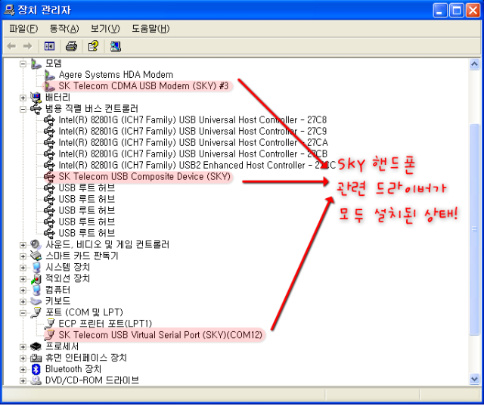Click the vertical scrollbar thumb
This screenshot has height=405, width=484.
[x=474, y=229]
